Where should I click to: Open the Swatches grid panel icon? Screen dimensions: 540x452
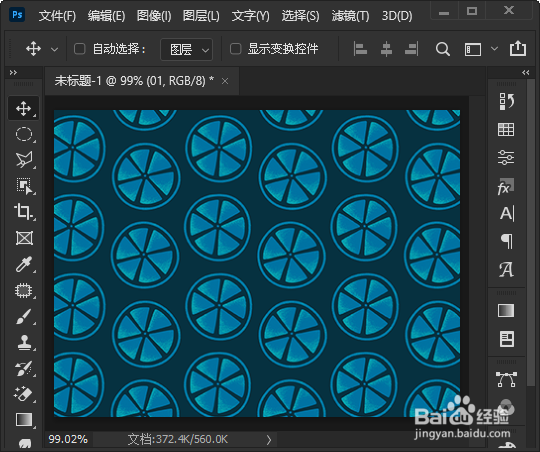[x=506, y=130]
